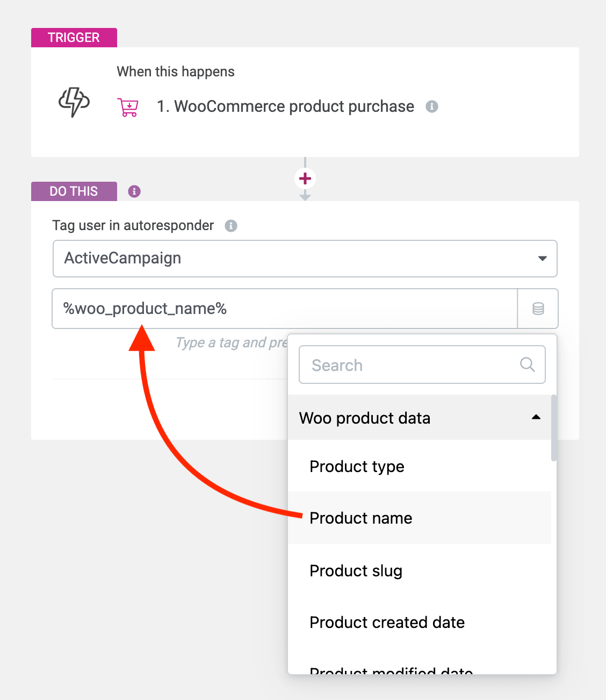
Task: Click the WooCommerce shopping cart icon
Action: tap(128, 106)
